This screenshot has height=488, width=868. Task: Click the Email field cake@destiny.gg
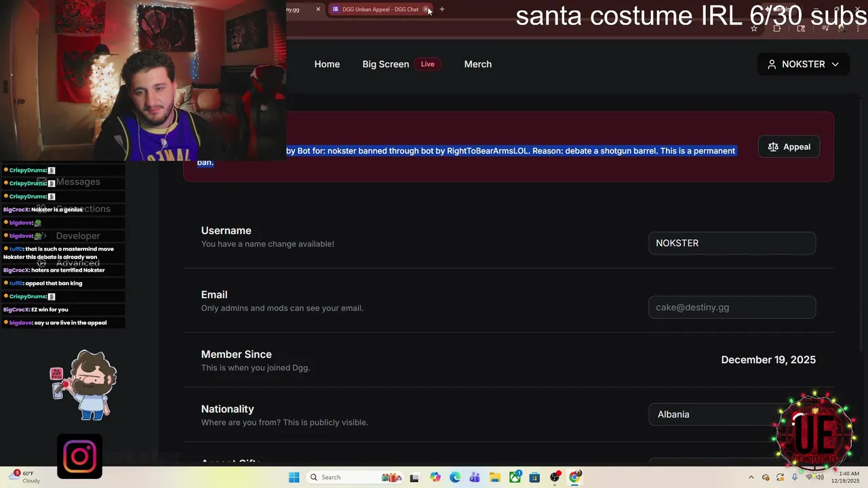(x=732, y=307)
